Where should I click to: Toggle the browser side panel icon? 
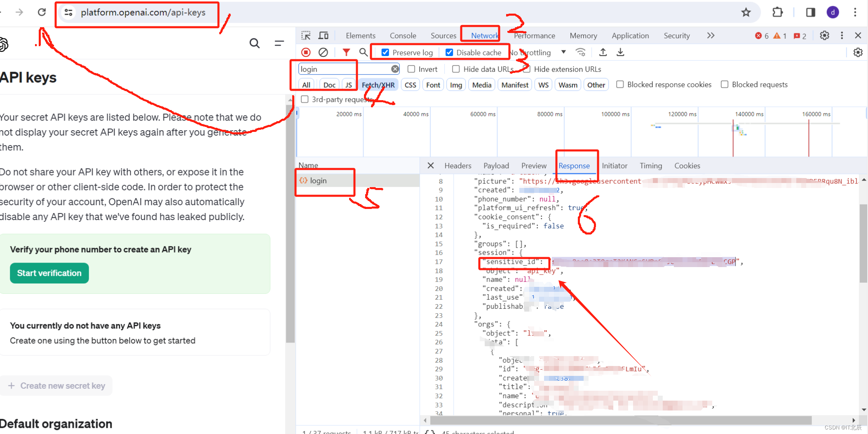pyautogui.click(x=810, y=12)
